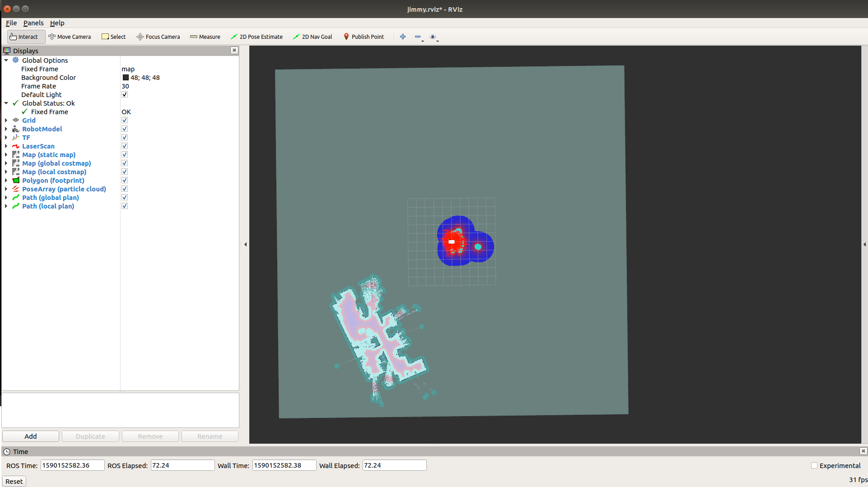This screenshot has height=487, width=868.
Task: Click the local plan Path icon
Action: 16,206
